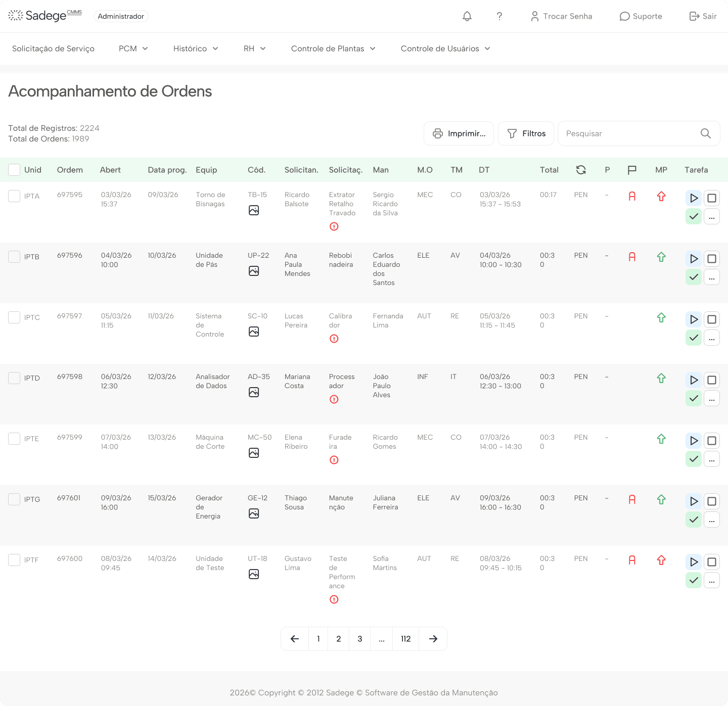
Task: Click the Filtros button
Action: click(526, 133)
